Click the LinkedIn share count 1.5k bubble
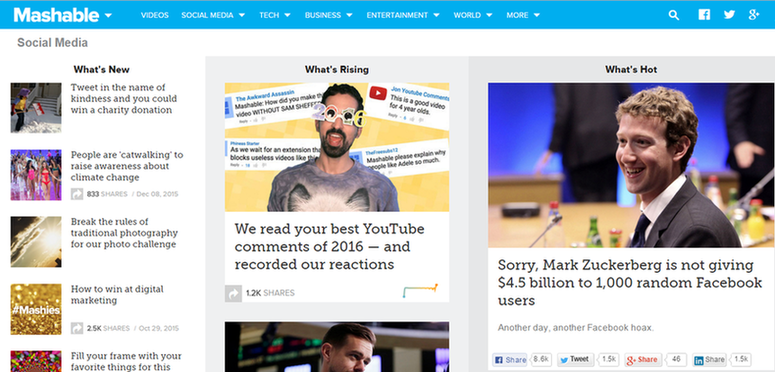The image size is (775, 372). 740,359
